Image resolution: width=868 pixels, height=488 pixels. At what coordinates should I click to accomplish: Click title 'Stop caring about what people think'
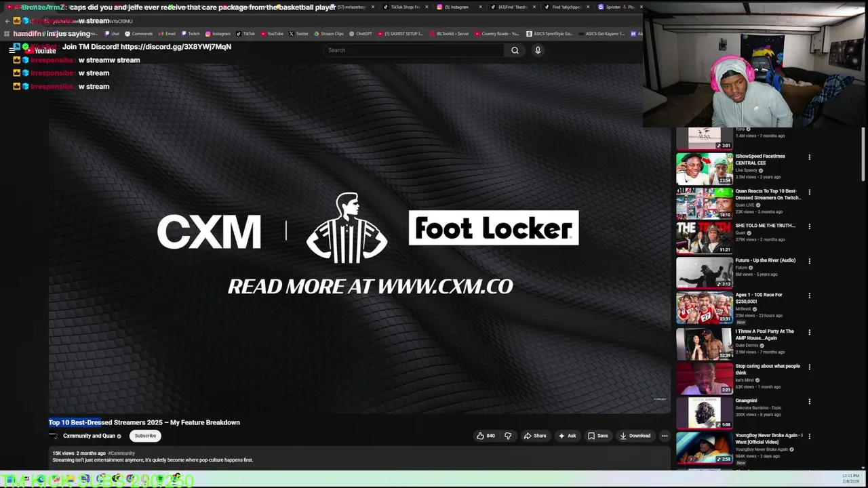768,369
